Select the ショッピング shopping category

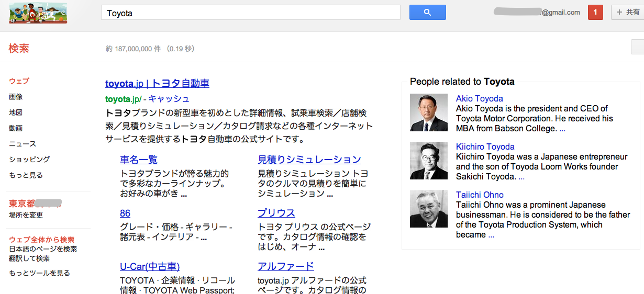click(x=29, y=160)
